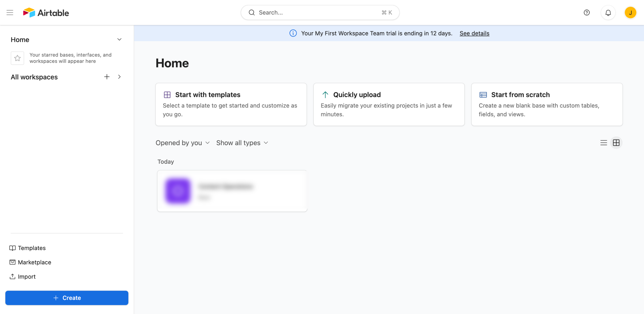Switch to grid view layout

pyautogui.click(x=616, y=143)
